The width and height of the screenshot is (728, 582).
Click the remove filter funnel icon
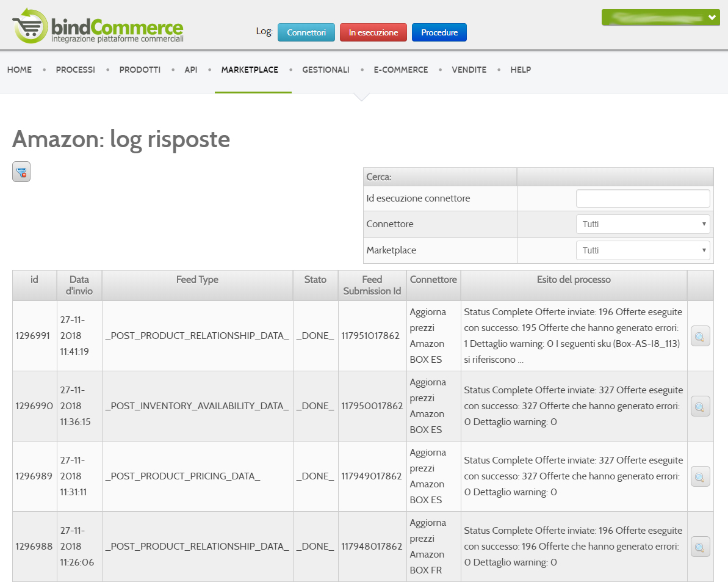tap(21, 172)
